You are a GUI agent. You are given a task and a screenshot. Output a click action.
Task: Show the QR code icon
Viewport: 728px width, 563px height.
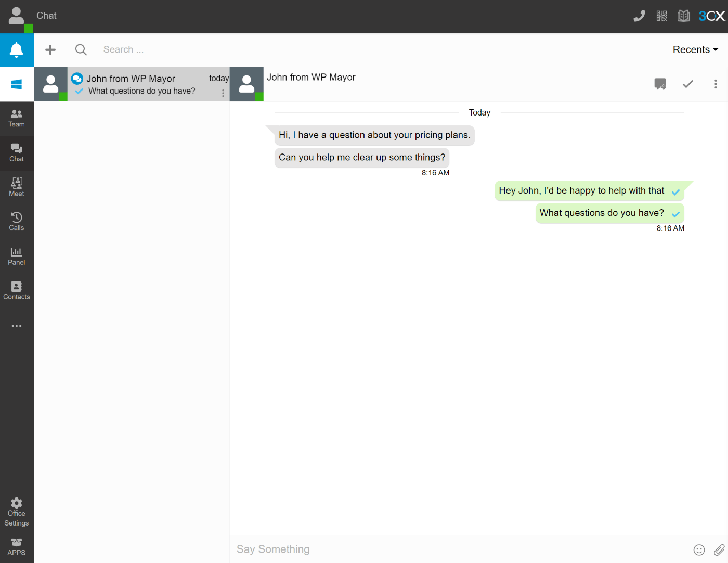(661, 16)
